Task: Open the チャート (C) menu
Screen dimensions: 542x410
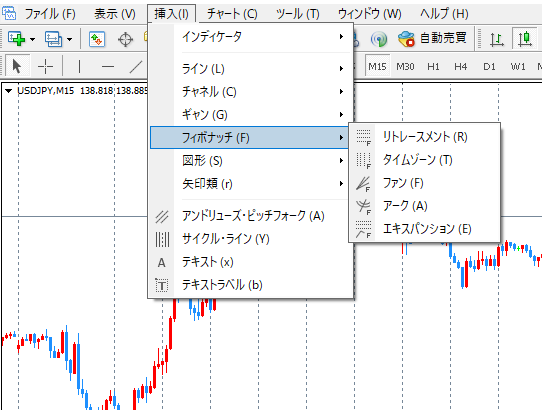Action: [232, 14]
